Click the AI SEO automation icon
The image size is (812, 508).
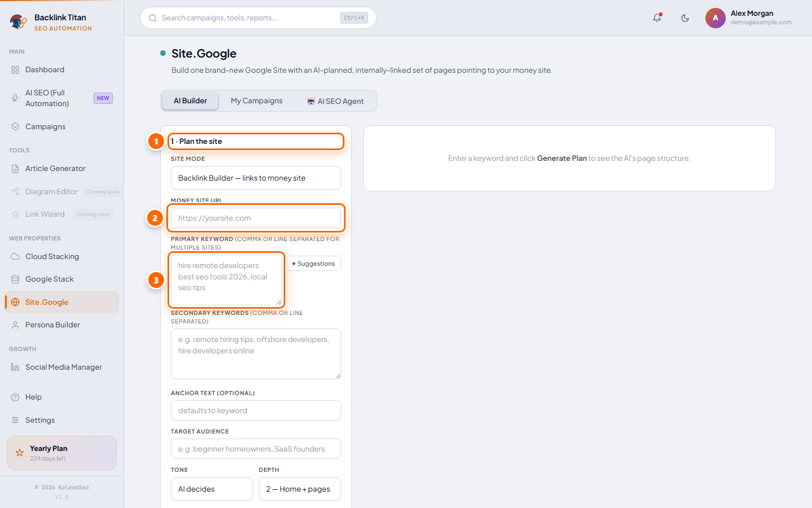click(x=15, y=98)
